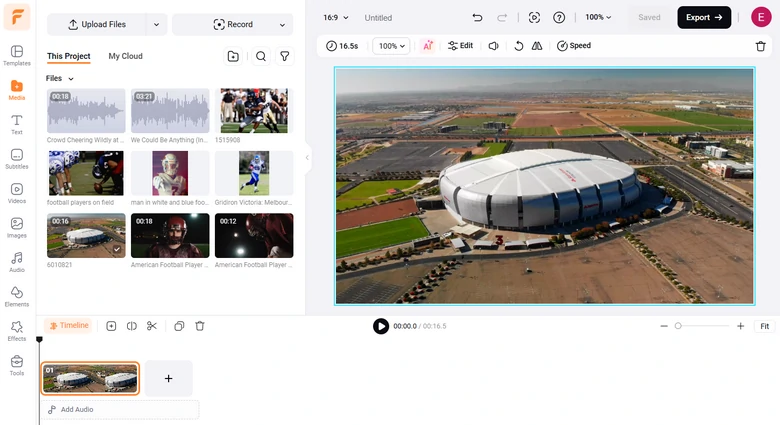Click the timeline zoom slider handle
The height and width of the screenshot is (425, 780).
click(678, 326)
